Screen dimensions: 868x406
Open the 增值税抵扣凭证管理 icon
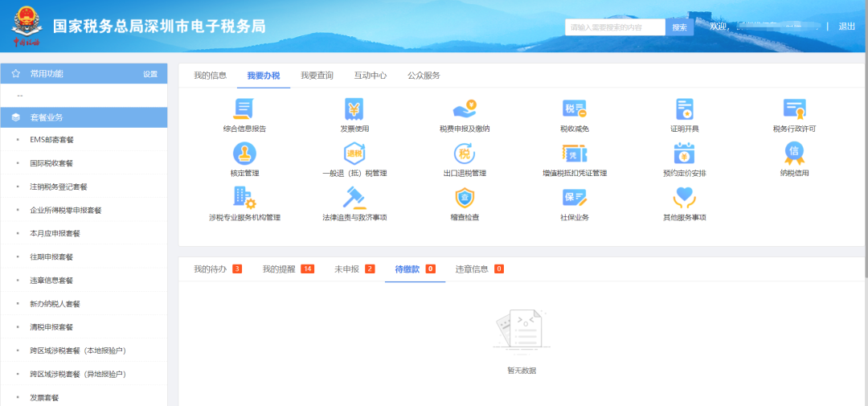pos(574,153)
